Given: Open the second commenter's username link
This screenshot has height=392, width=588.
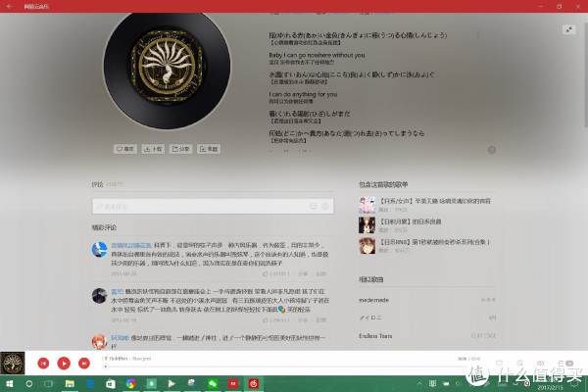Looking at the screenshot, I should click(x=117, y=291).
